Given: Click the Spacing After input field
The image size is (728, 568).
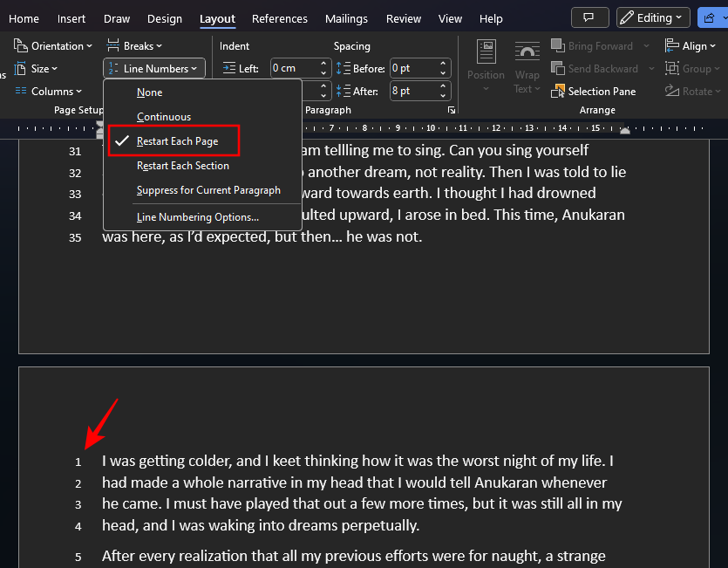Looking at the screenshot, I should (x=414, y=91).
